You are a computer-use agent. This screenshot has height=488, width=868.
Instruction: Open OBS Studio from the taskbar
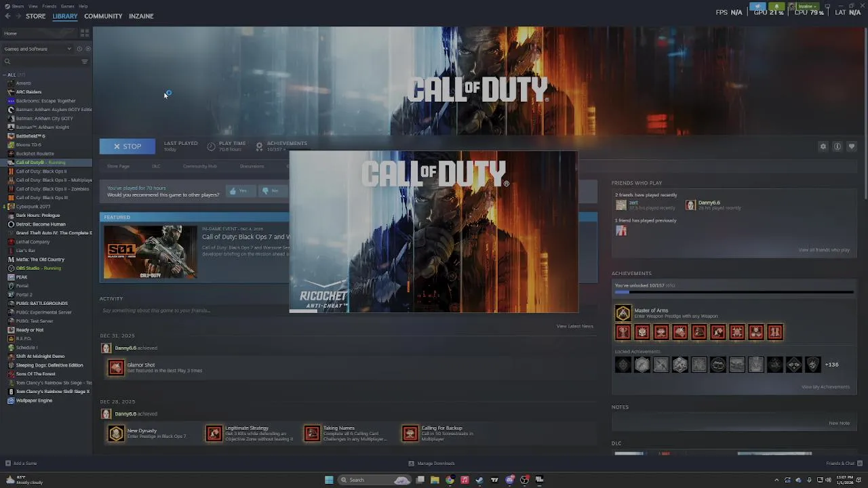524,480
